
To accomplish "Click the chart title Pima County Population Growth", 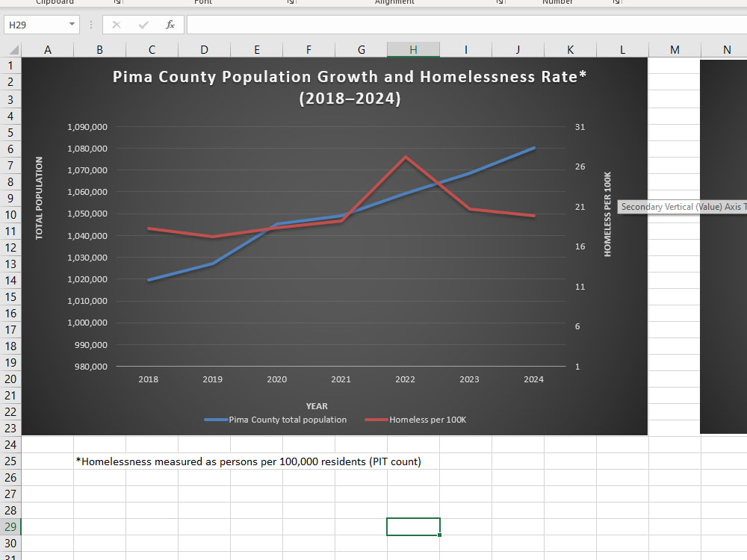I will pyautogui.click(x=350, y=87).
